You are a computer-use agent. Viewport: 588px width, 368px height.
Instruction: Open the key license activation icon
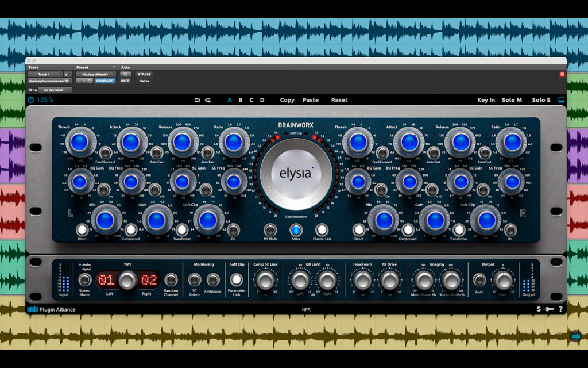(550, 309)
